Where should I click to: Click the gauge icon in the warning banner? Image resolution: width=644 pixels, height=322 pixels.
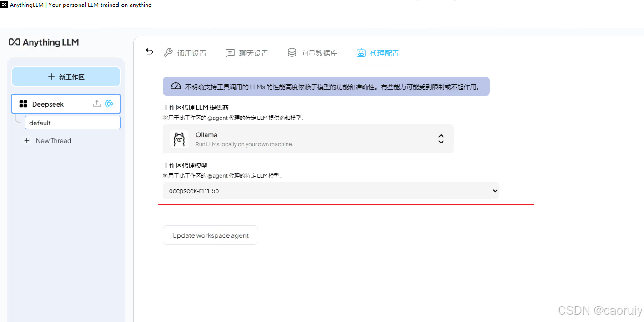(176, 87)
